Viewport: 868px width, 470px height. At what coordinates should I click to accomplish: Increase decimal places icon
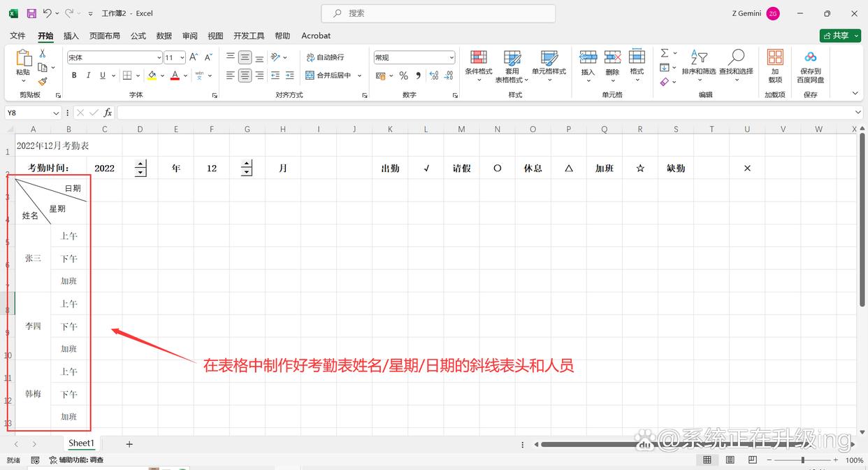pyautogui.click(x=433, y=76)
